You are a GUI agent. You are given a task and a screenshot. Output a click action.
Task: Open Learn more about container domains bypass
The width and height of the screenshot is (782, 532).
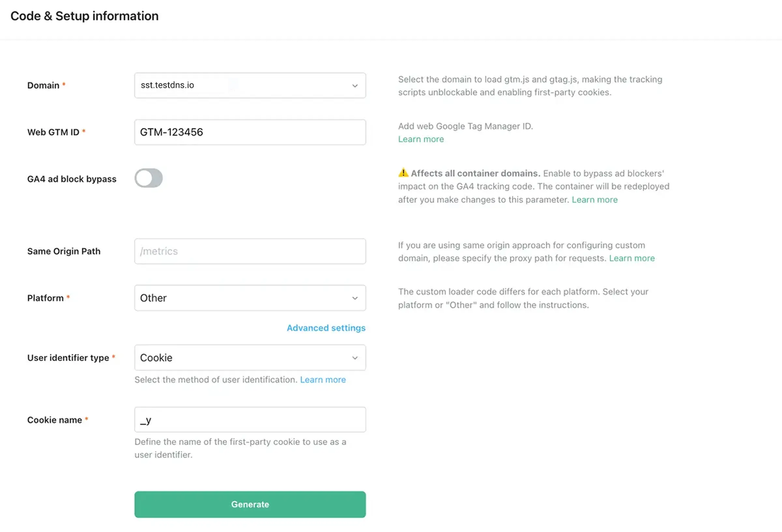(595, 199)
